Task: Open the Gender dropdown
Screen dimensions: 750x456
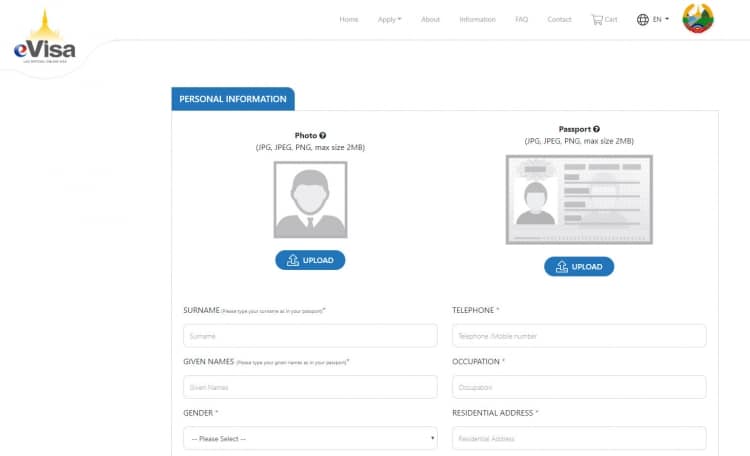Action: [310, 438]
